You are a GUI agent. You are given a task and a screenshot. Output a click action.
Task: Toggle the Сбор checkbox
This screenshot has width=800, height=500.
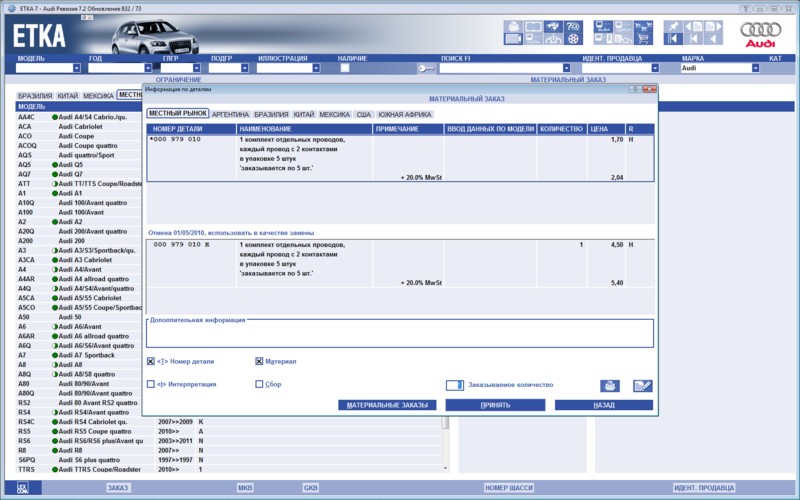(260, 383)
